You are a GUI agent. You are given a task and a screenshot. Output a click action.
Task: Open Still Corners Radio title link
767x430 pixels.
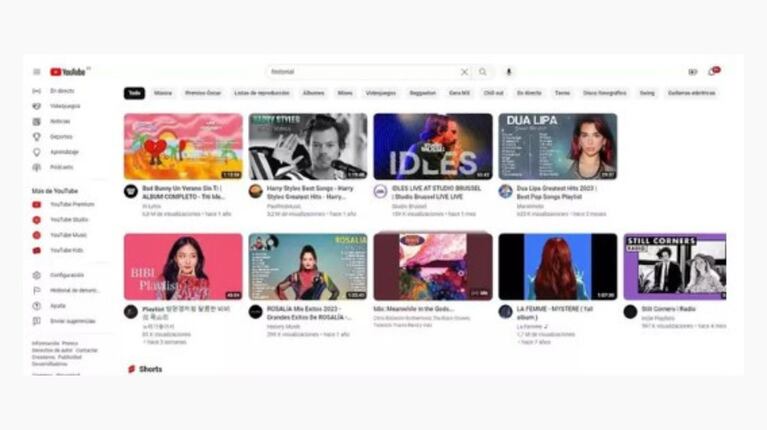668,309
